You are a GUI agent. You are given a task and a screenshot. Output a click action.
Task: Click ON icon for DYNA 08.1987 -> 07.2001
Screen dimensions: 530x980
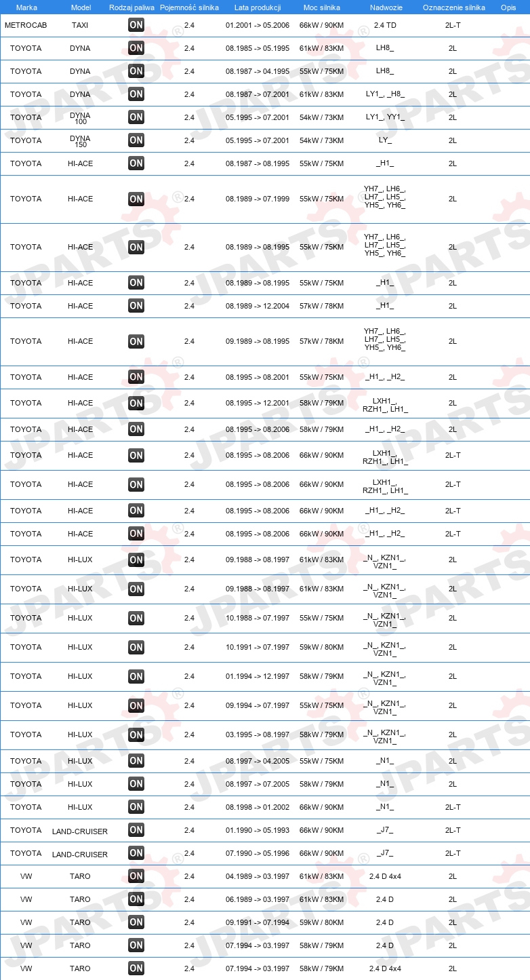pos(136,94)
